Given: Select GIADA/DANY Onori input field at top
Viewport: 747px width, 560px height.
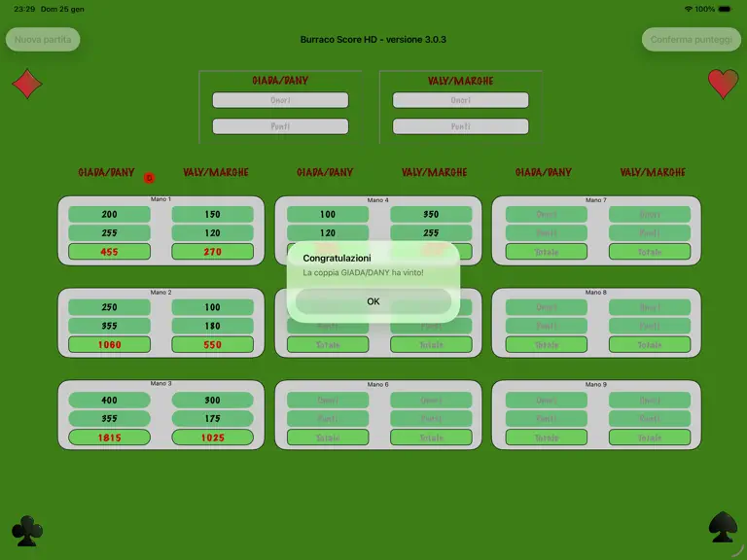Looking at the screenshot, I should pyautogui.click(x=280, y=100).
